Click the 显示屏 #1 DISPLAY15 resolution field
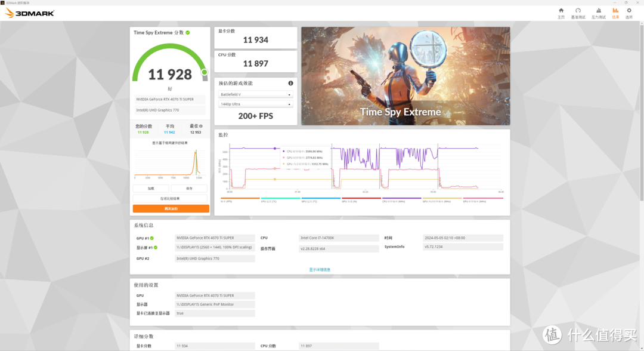 [x=215, y=247]
